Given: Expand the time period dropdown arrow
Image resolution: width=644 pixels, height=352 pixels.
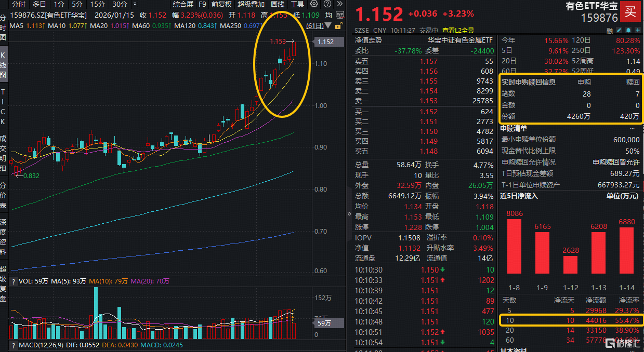Looking at the screenshot, I should coord(135,4).
